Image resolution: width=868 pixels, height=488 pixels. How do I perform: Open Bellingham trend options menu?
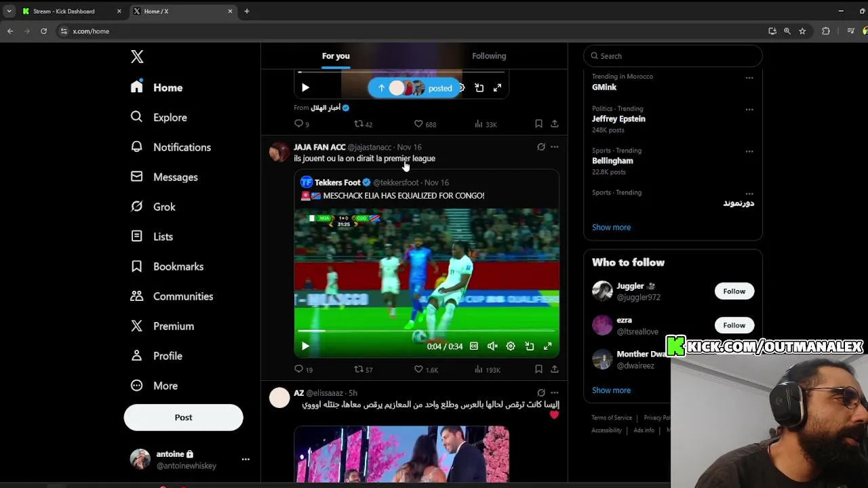click(x=749, y=152)
